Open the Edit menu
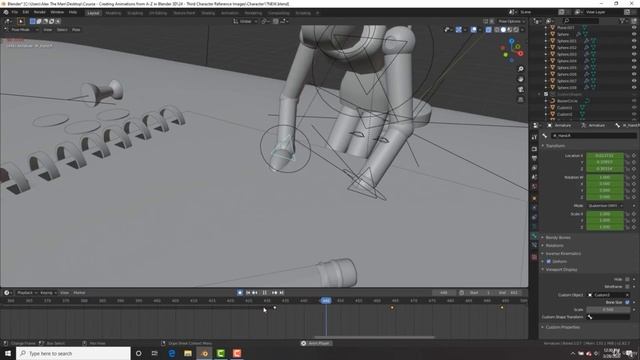The height and width of the screenshot is (360, 640). [x=26, y=12]
